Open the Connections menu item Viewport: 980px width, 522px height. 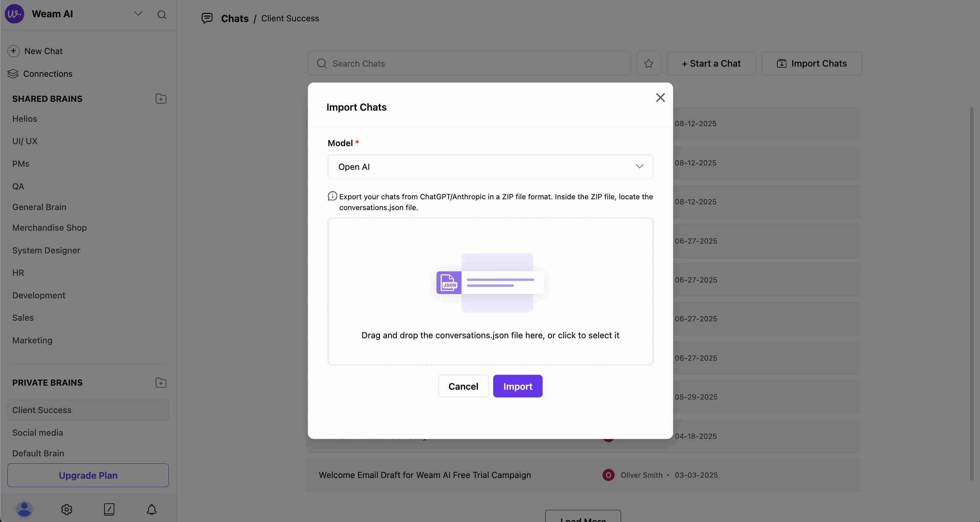tap(48, 74)
